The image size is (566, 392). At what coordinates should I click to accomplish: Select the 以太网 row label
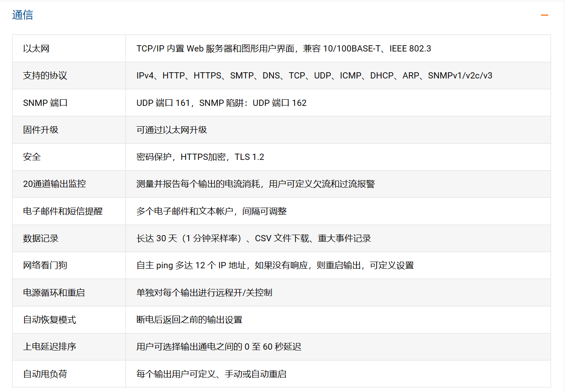point(36,49)
